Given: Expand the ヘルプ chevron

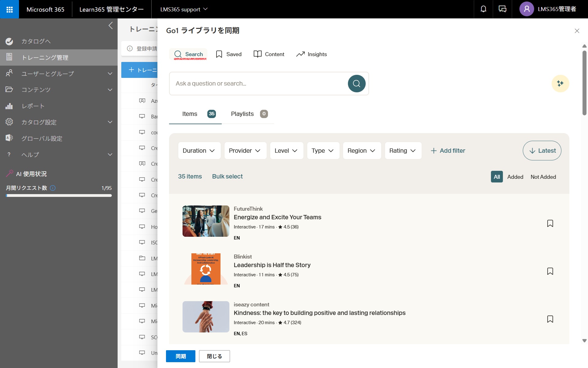Looking at the screenshot, I should tap(110, 155).
